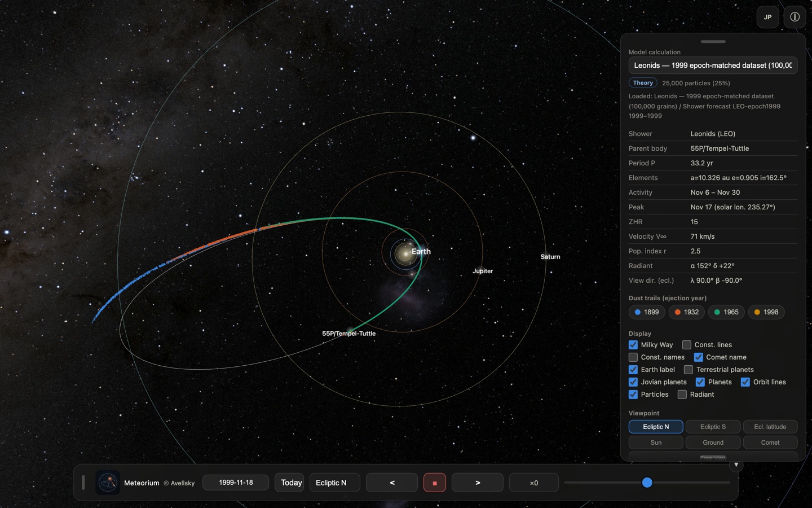The width and height of the screenshot is (812, 508).
Task: Toggle the 1998 dust trail chip
Action: [766, 312]
